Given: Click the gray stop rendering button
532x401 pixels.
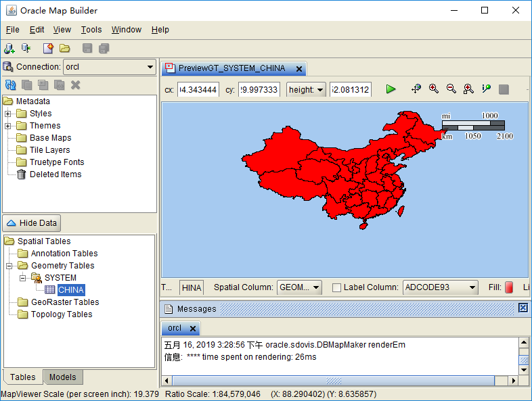Looking at the screenshot, I should tap(504, 89).
